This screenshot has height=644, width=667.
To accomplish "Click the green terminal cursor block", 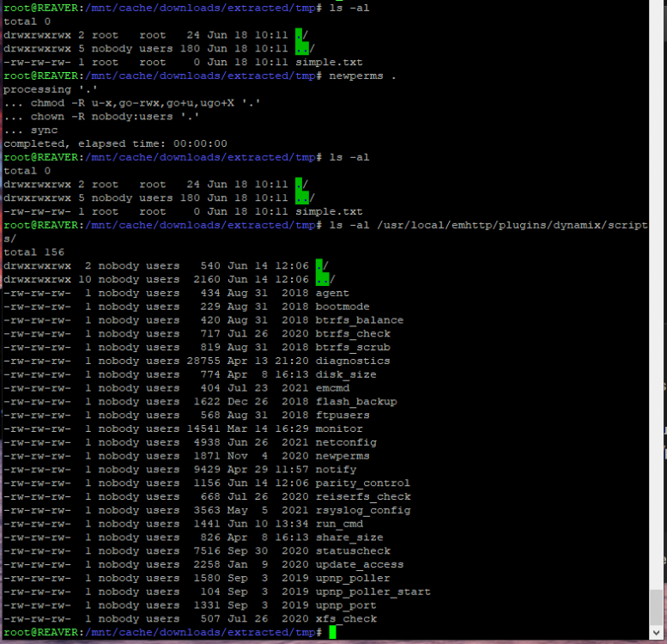I will [333, 633].
